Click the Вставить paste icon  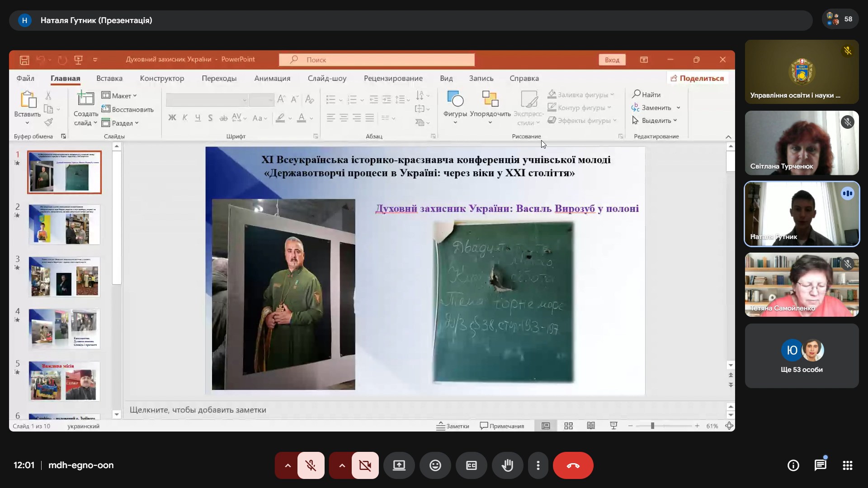point(27,100)
